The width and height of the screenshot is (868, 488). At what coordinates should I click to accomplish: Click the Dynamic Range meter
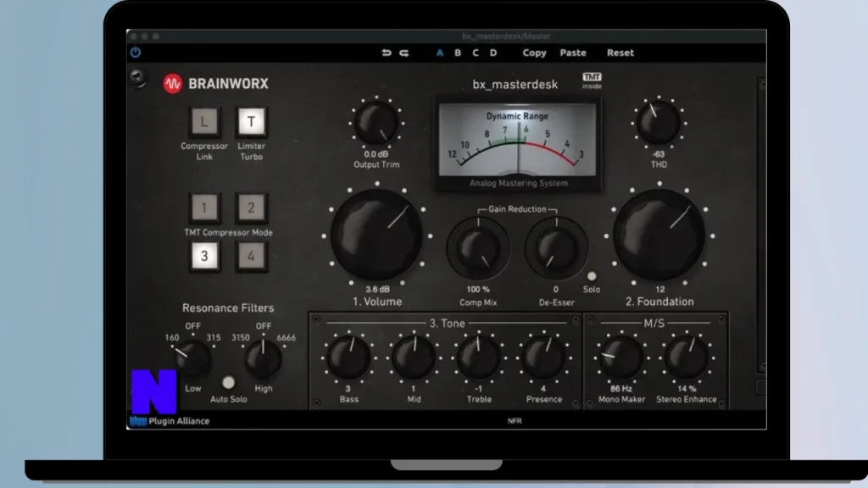[x=518, y=146]
